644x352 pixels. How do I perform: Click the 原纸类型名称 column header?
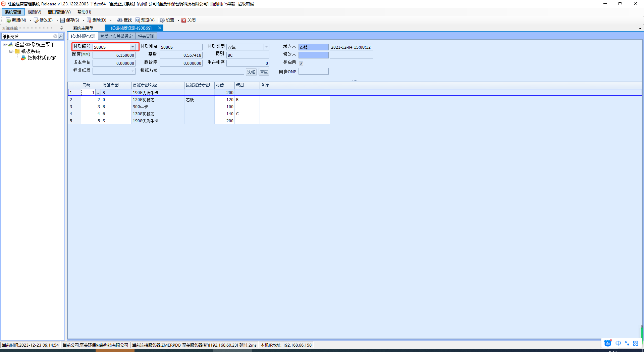click(x=158, y=85)
